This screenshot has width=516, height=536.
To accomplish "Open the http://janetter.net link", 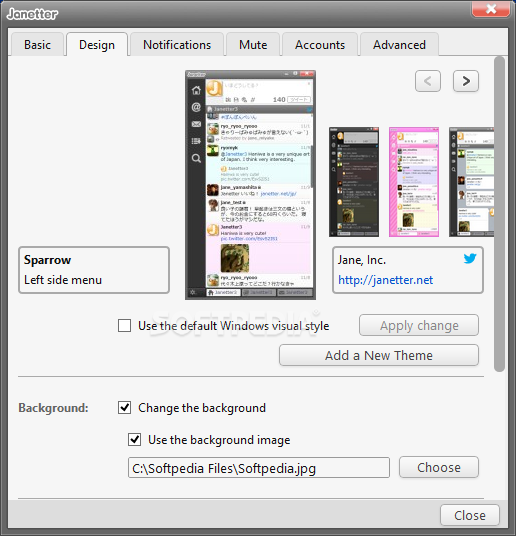I will pos(385,280).
